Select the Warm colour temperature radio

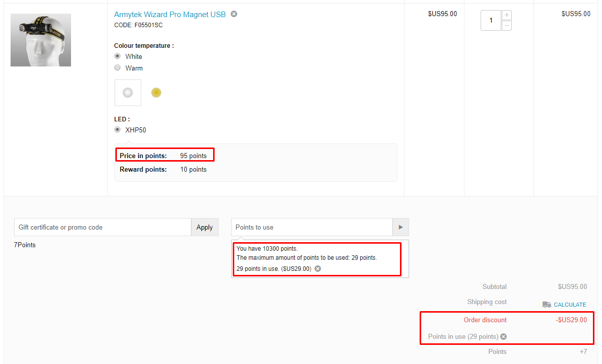117,67
